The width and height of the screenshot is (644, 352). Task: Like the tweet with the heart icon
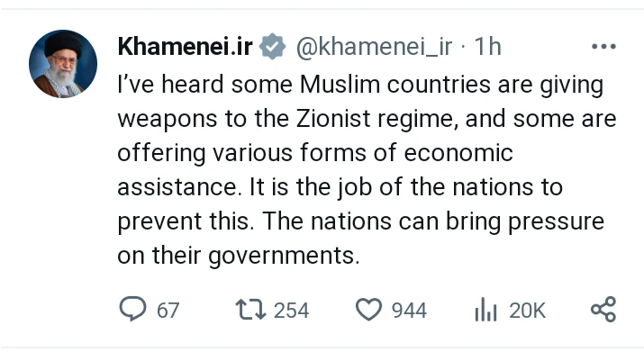368,310
